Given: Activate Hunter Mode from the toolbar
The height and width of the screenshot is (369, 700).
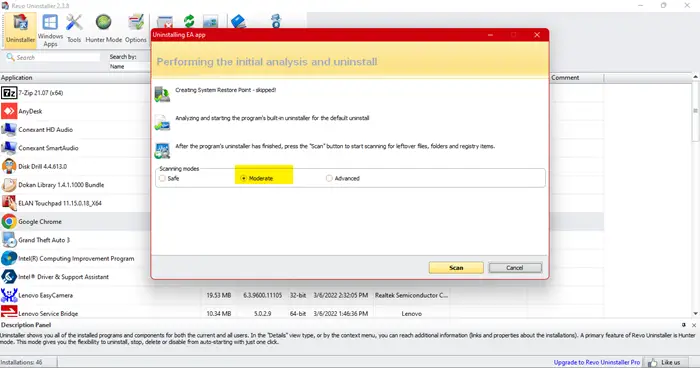Looking at the screenshot, I should point(104,29).
